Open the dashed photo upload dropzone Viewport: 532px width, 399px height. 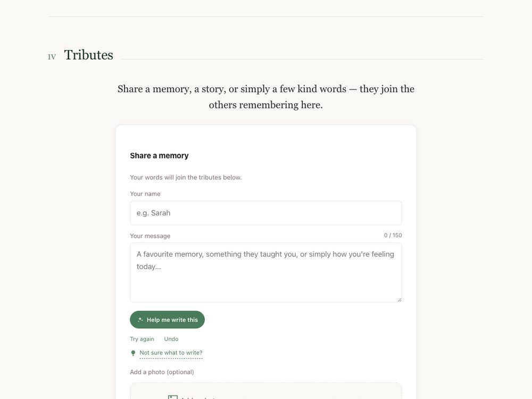[266, 391]
